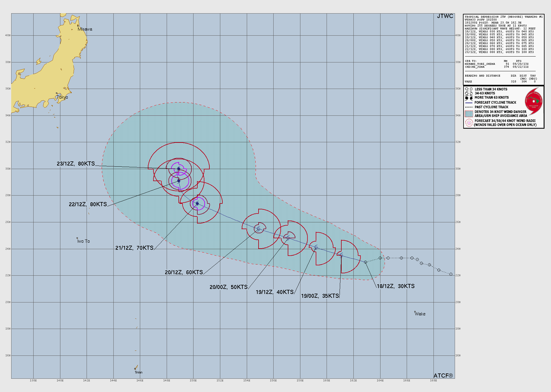Select the 20/12Z storm symbol on the track
The image size is (551, 392).
(259, 229)
